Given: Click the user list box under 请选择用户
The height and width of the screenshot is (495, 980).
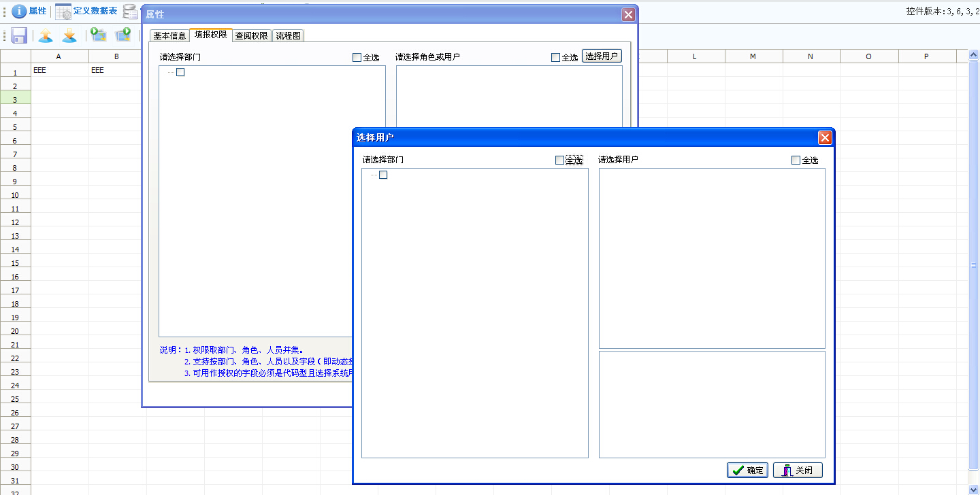Looking at the screenshot, I should (x=712, y=258).
